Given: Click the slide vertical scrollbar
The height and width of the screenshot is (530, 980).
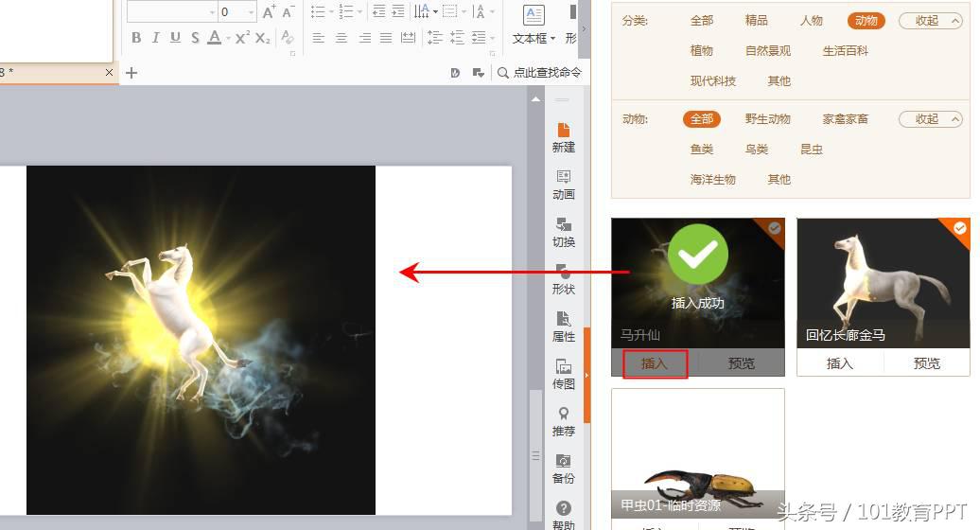Looking at the screenshot, I should click(x=535, y=455).
